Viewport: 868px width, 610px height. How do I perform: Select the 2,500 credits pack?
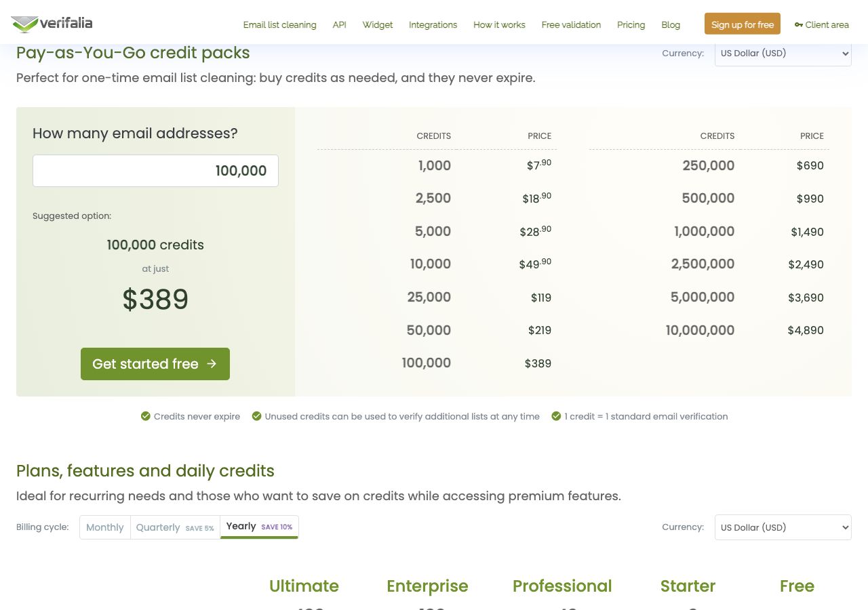tap(437, 199)
